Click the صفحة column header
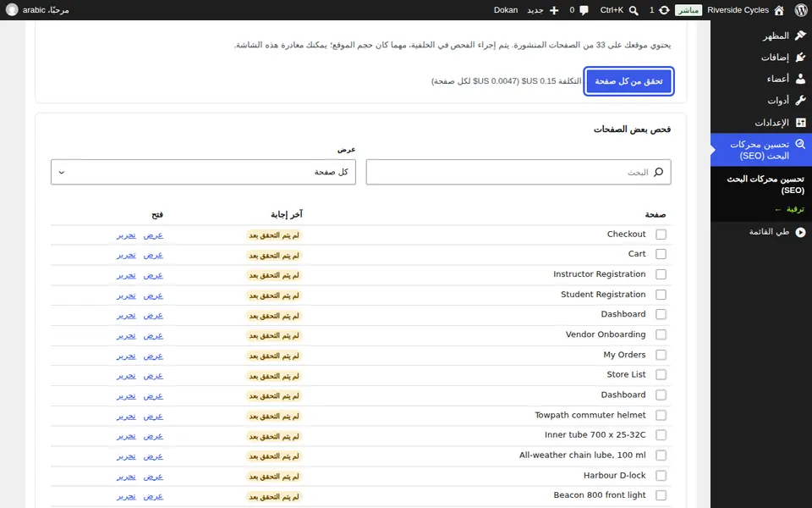Viewport: 812px width, 508px height. 655,214
